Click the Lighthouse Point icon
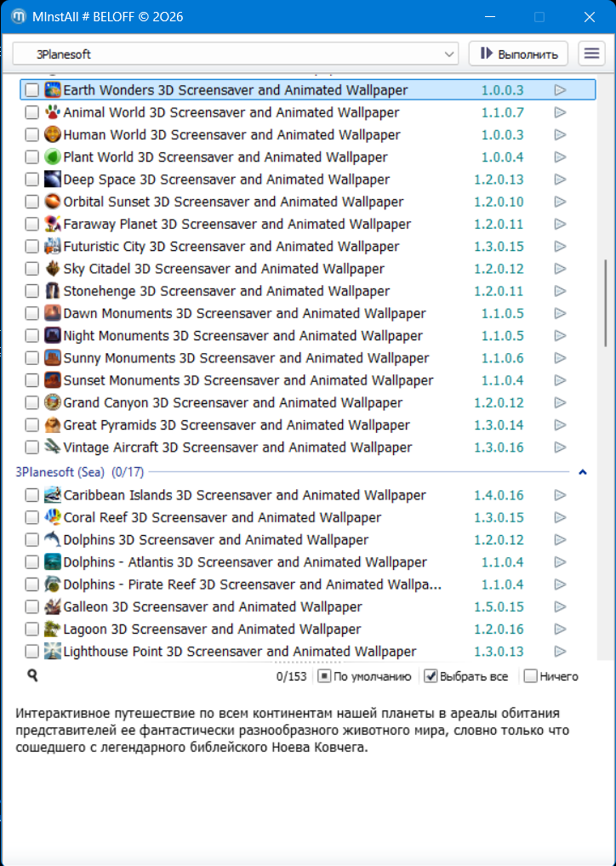The height and width of the screenshot is (866, 616). tap(53, 652)
